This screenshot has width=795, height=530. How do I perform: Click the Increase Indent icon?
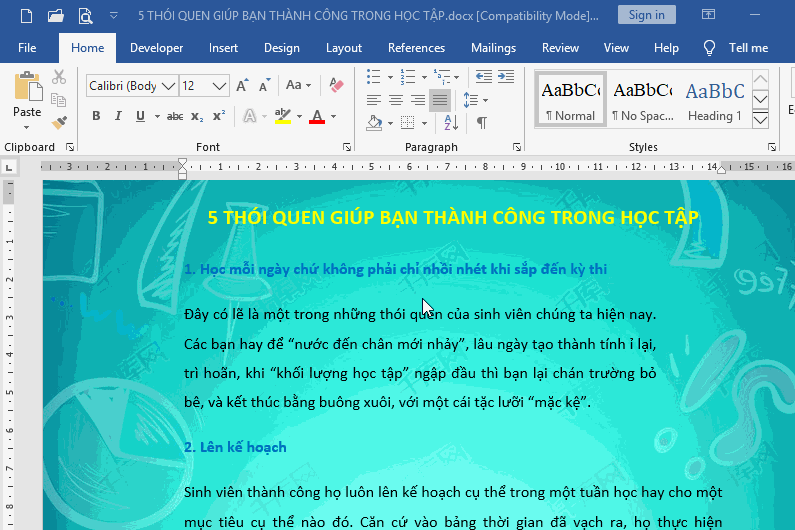click(x=506, y=77)
